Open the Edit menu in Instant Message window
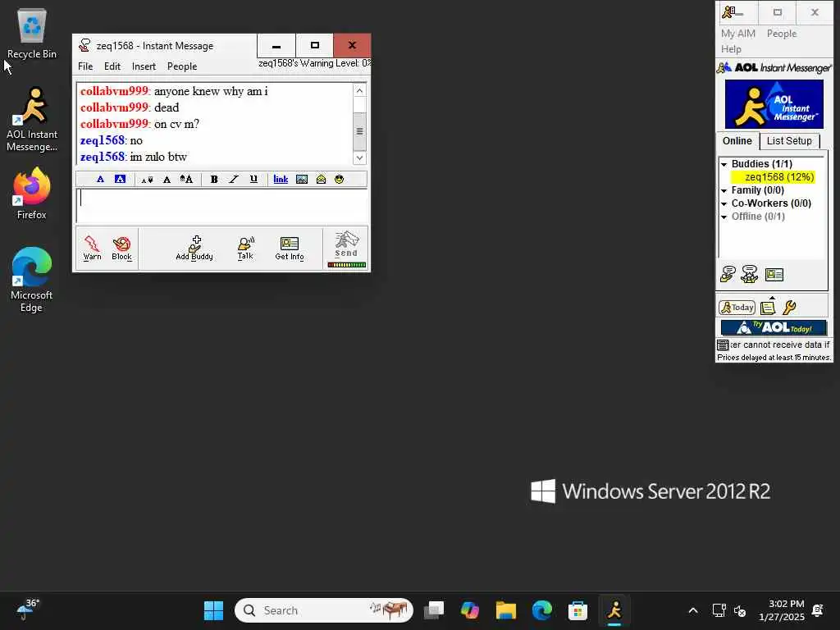 tap(112, 66)
